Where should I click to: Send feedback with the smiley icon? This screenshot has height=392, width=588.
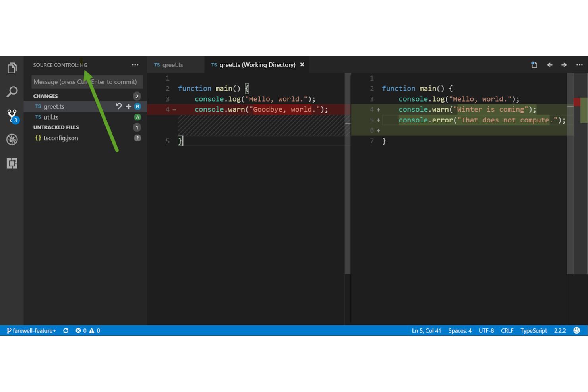(x=576, y=330)
